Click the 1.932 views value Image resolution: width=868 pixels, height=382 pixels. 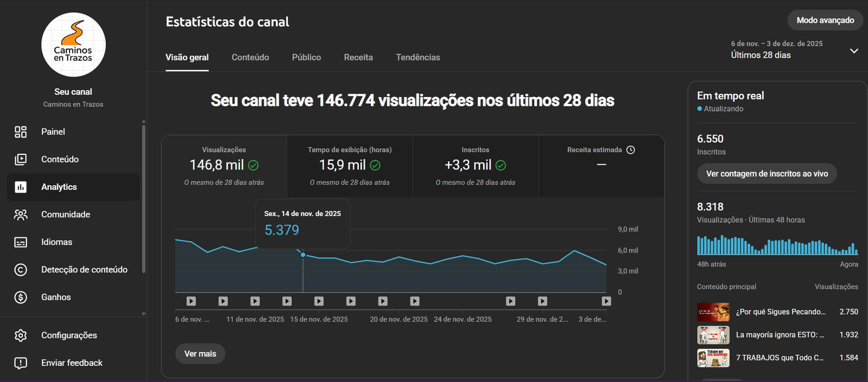point(848,335)
